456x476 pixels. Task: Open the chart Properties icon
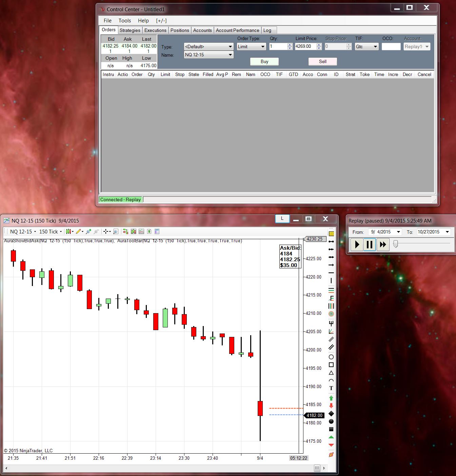tap(157, 231)
